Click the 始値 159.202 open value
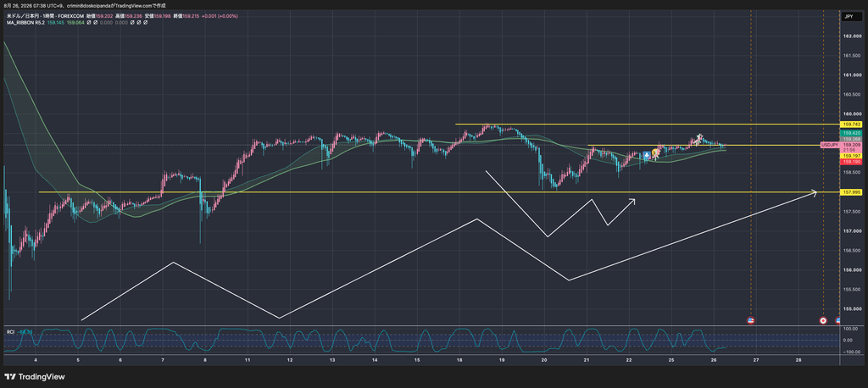This screenshot has width=868, height=388. [100, 16]
